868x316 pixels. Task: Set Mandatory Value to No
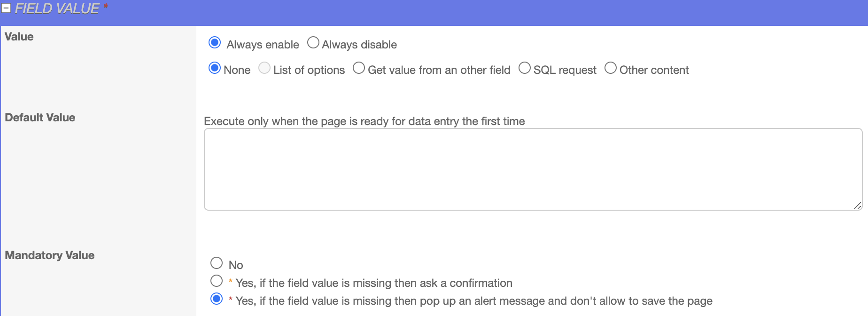point(217,263)
